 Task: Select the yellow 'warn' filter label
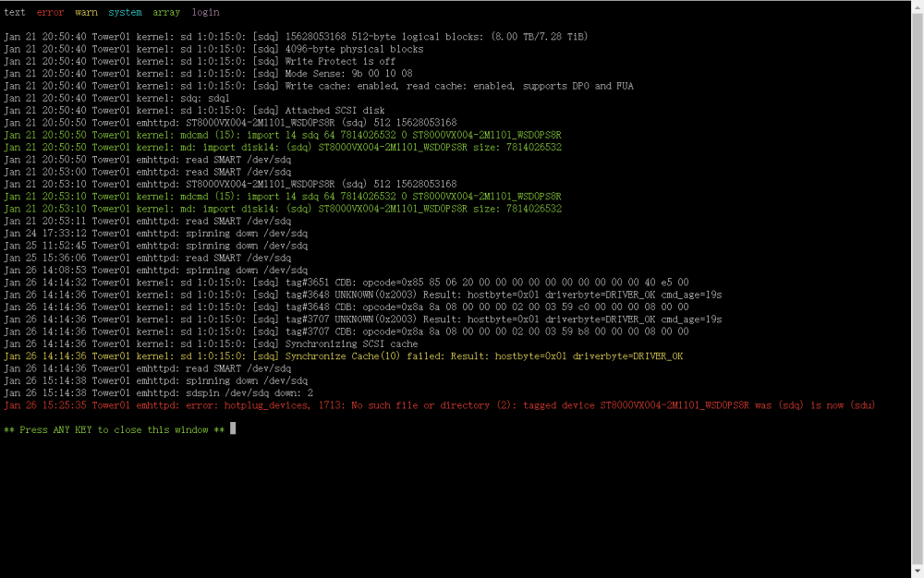[86, 12]
